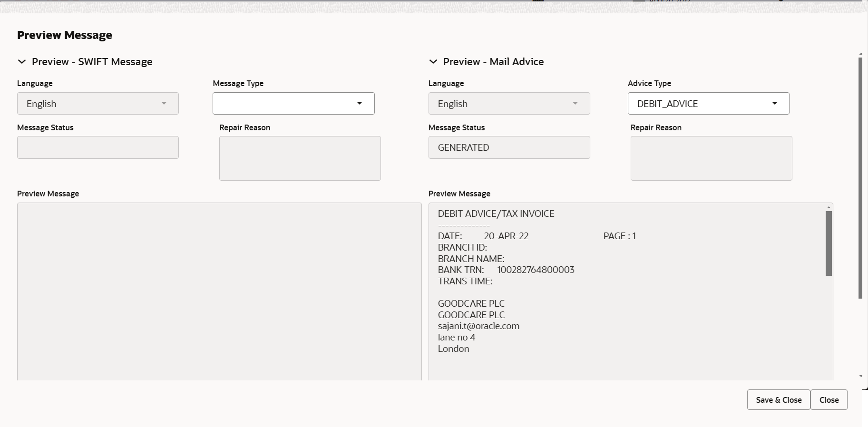
Task: Click the DEBIT ADVICE/TAX INVOICE text
Action: point(496,213)
